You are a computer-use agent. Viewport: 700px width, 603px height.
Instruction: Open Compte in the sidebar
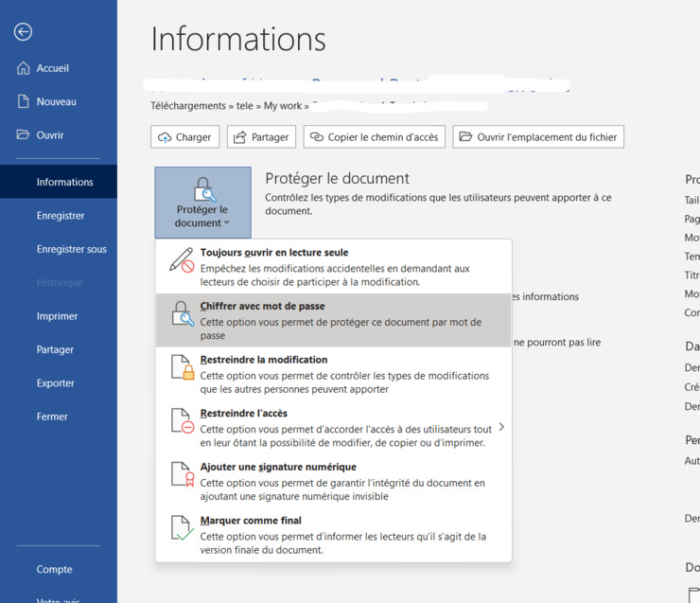pos(59,569)
